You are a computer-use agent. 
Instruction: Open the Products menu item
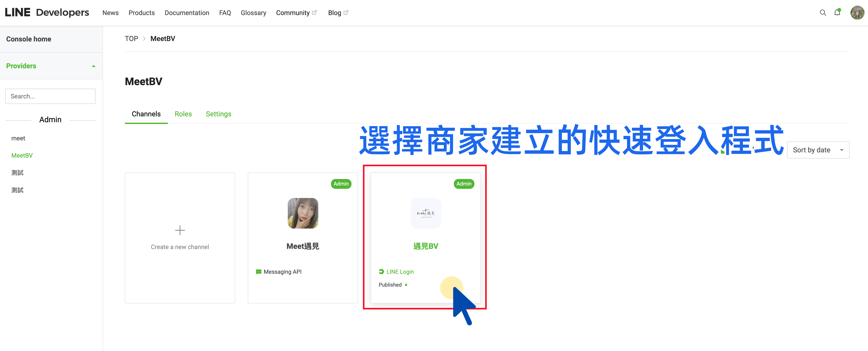tap(141, 13)
